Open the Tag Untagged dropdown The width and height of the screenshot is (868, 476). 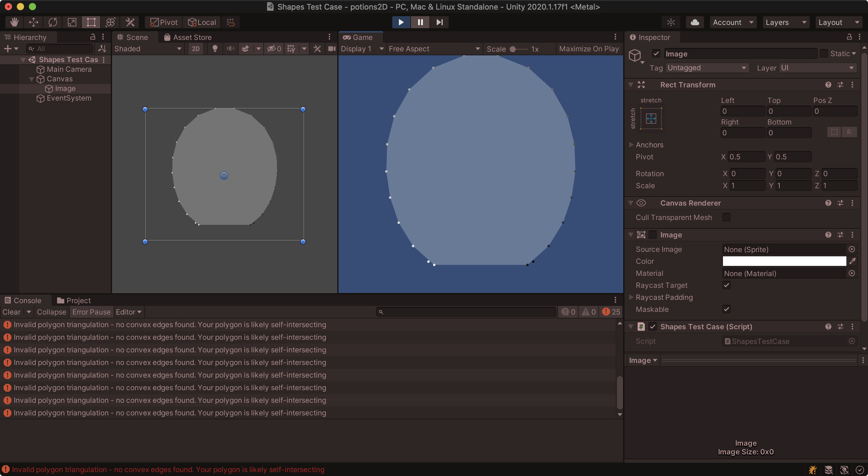tap(707, 68)
